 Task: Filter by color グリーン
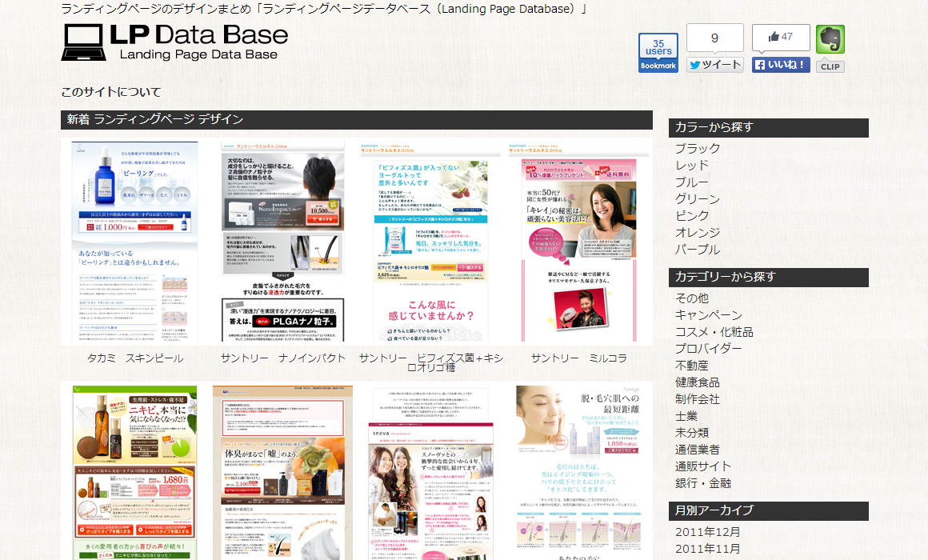coord(698,199)
